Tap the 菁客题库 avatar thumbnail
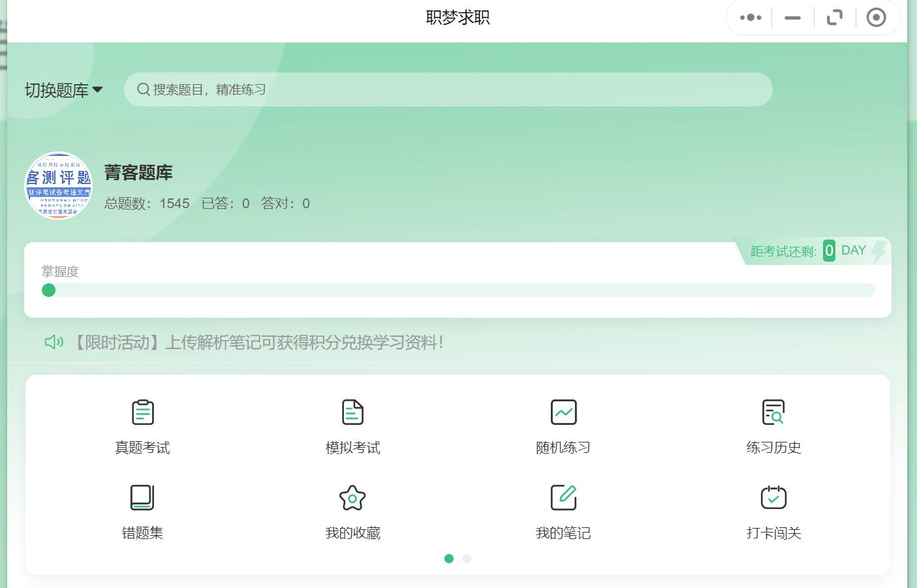The height and width of the screenshot is (588, 917). pyautogui.click(x=58, y=186)
